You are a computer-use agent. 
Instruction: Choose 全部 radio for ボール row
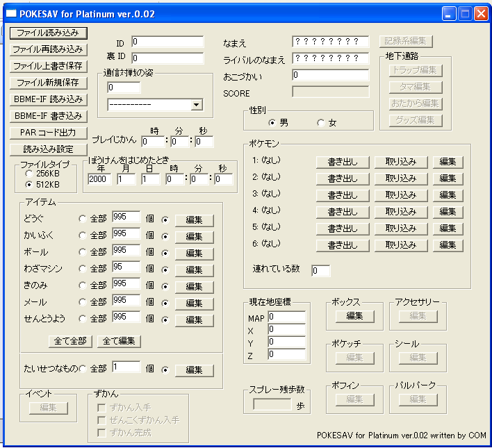coord(83,252)
